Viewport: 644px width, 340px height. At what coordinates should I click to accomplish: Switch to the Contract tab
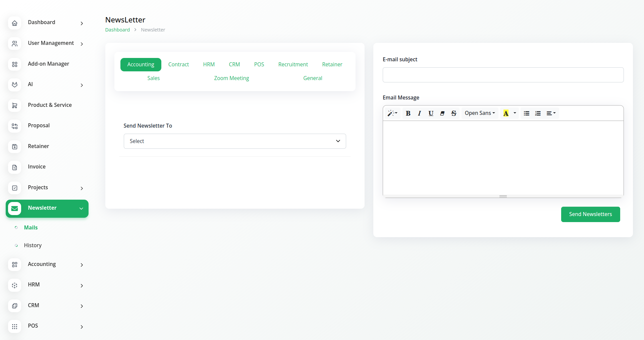178,64
